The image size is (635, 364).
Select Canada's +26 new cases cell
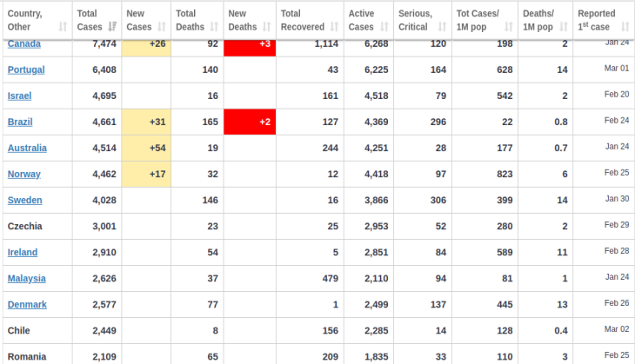pyautogui.click(x=146, y=48)
